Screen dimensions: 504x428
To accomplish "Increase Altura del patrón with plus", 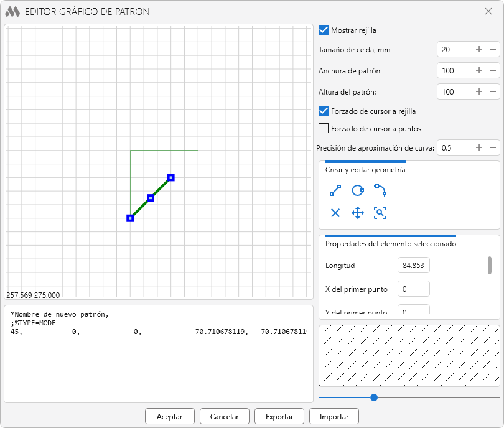I will pos(479,92).
